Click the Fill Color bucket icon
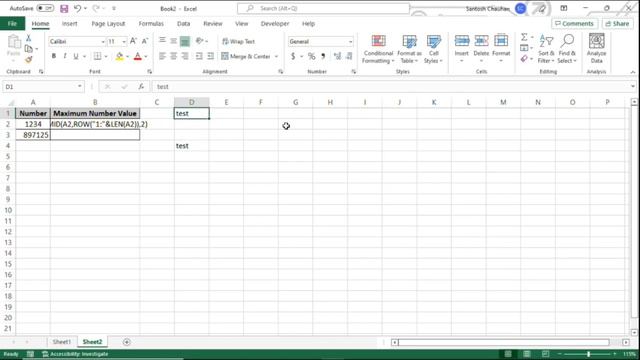 pos(119,56)
